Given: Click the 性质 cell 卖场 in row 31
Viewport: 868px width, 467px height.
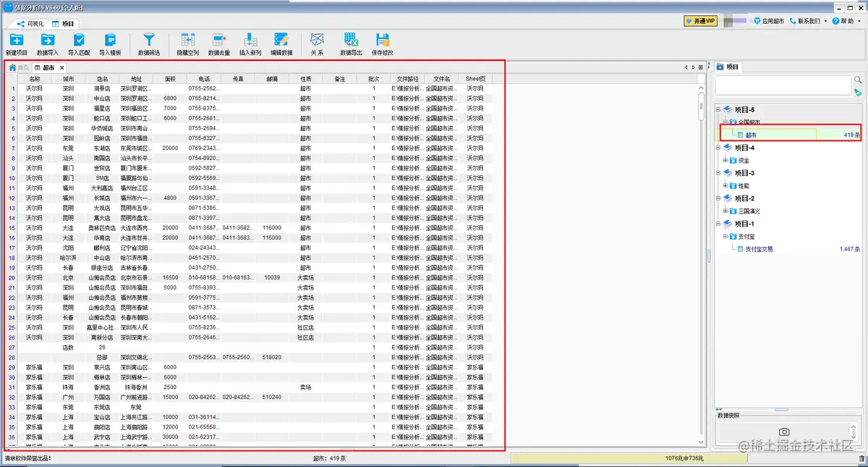Looking at the screenshot, I should click(x=306, y=387).
